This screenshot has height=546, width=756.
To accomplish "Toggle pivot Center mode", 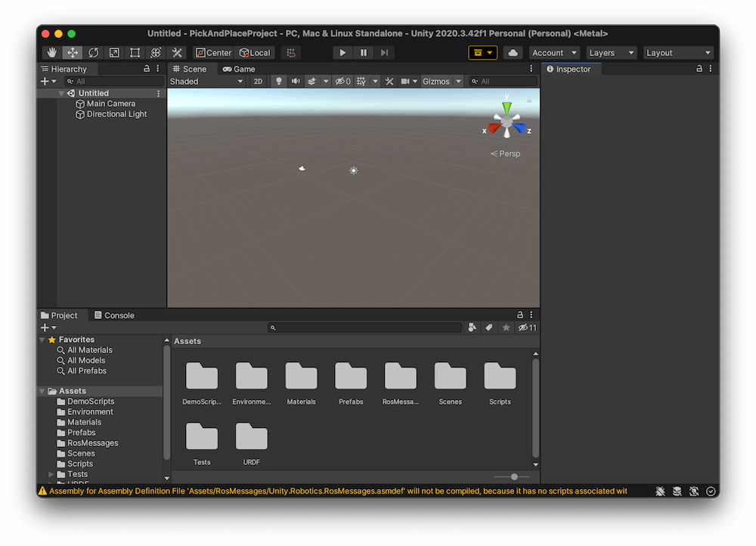I will (x=213, y=53).
